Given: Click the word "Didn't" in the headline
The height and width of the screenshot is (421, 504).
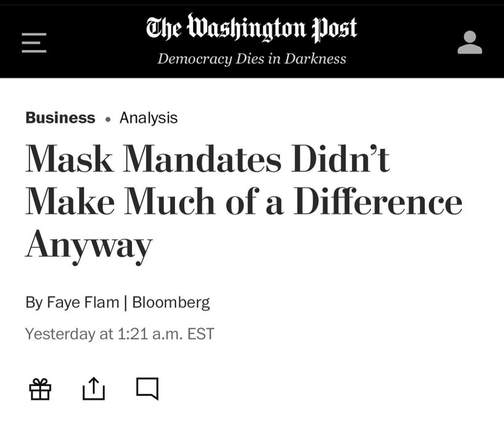Looking at the screenshot, I should coord(340,159).
